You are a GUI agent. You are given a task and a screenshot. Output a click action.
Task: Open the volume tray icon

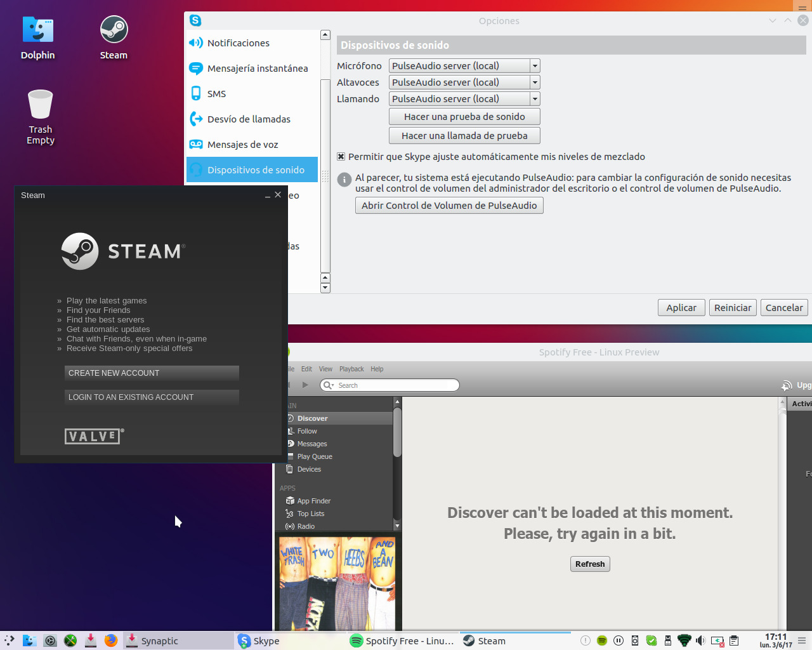[700, 640]
